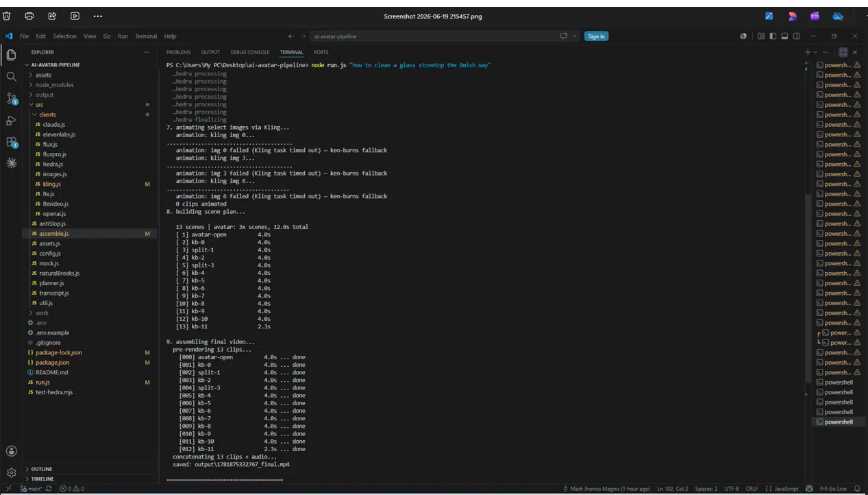868x495 pixels.
Task: Open Run and Debug view
Action: click(11, 121)
